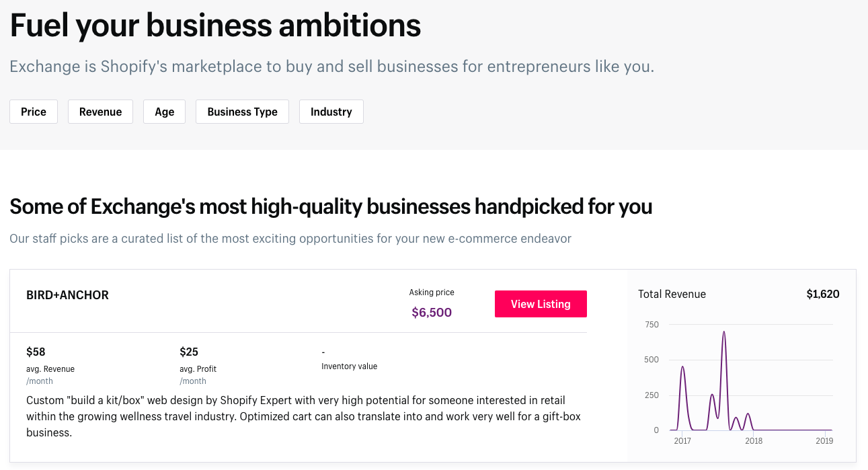Click the 2019 label on chart axis
868x470 pixels.
pos(824,441)
